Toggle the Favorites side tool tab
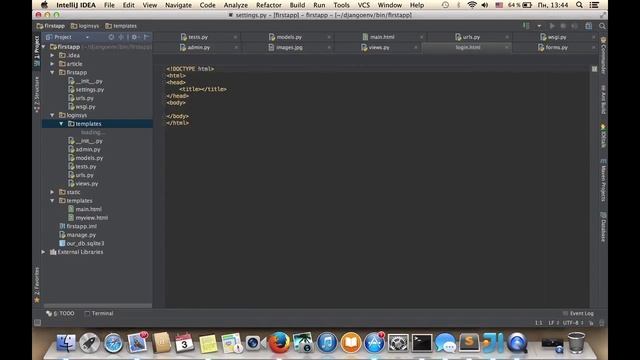 point(37,284)
